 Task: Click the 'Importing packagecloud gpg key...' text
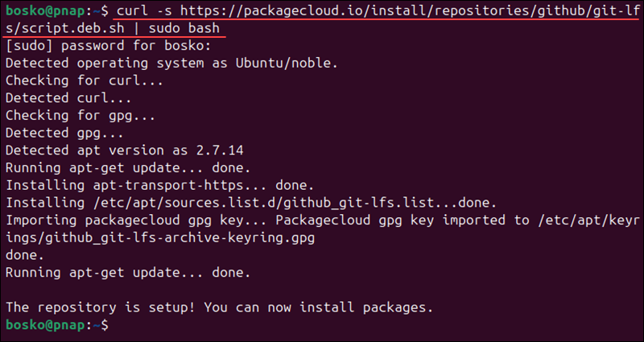136,220
